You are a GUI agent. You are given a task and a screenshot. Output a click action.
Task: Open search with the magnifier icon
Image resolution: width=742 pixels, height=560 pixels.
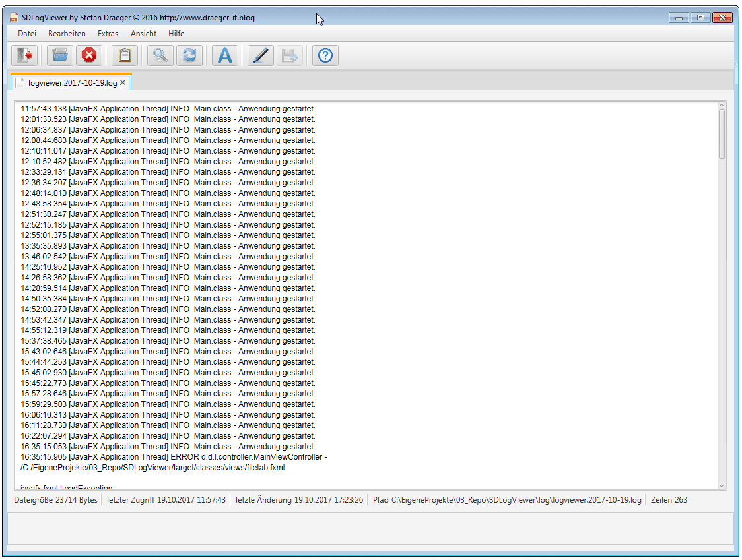(x=160, y=56)
